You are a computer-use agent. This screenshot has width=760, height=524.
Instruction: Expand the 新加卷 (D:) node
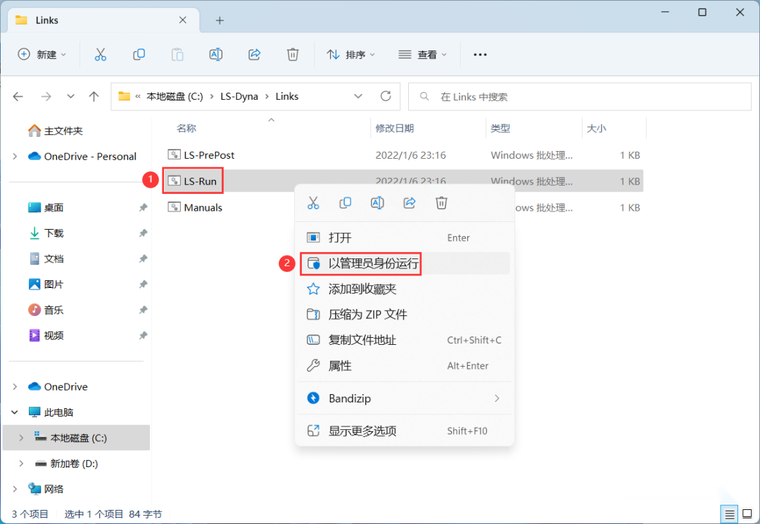(21, 463)
